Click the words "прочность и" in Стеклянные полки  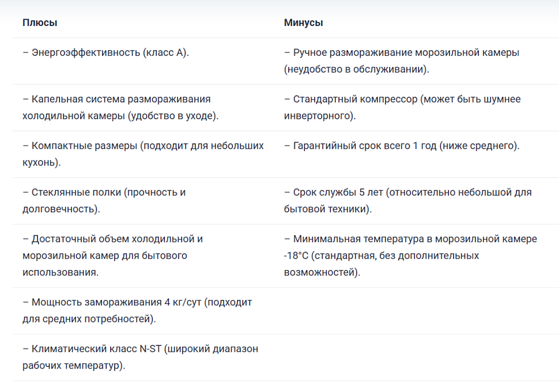156,192
